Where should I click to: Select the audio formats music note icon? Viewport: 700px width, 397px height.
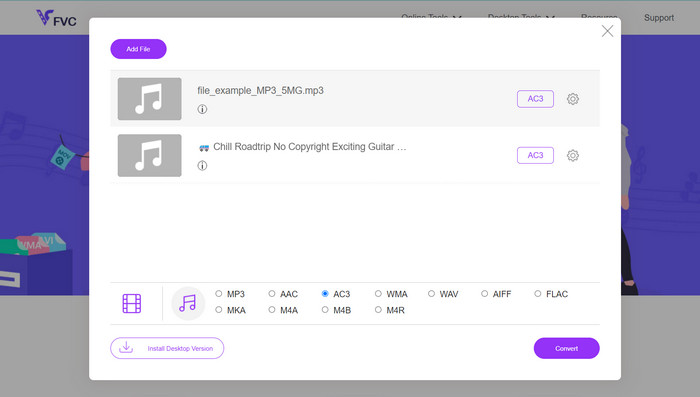(188, 303)
